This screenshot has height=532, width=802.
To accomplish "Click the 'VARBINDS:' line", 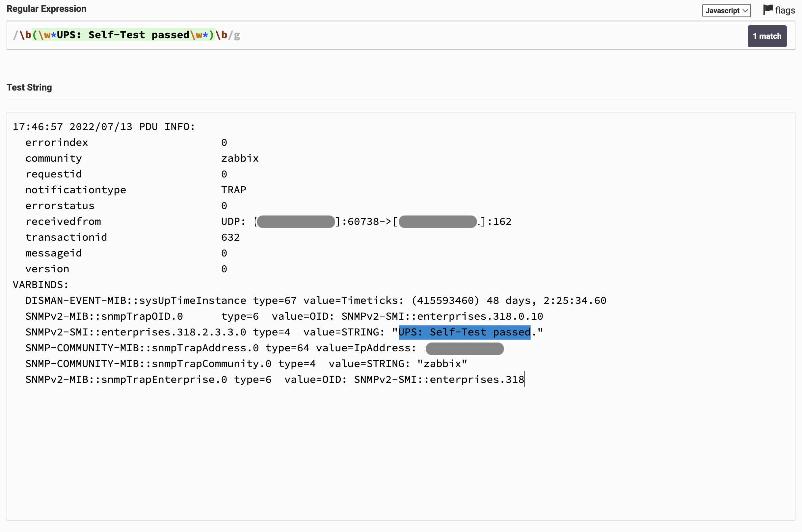I will coord(41,285).
